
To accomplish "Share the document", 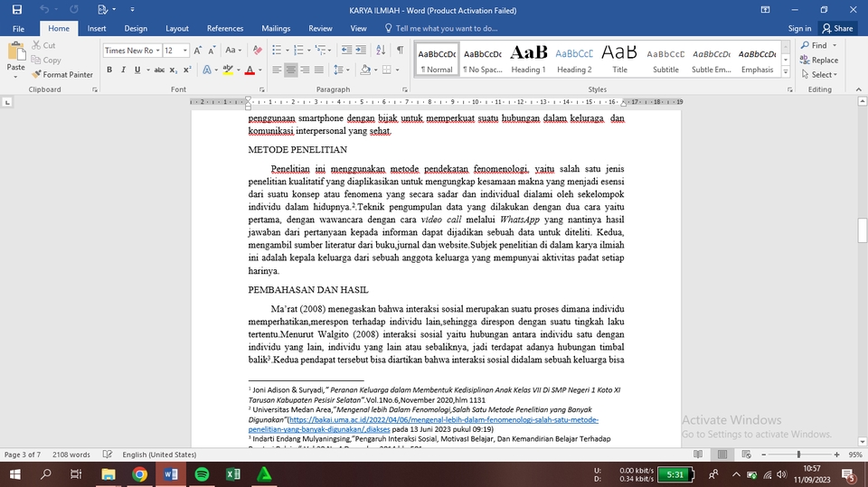I will [837, 28].
